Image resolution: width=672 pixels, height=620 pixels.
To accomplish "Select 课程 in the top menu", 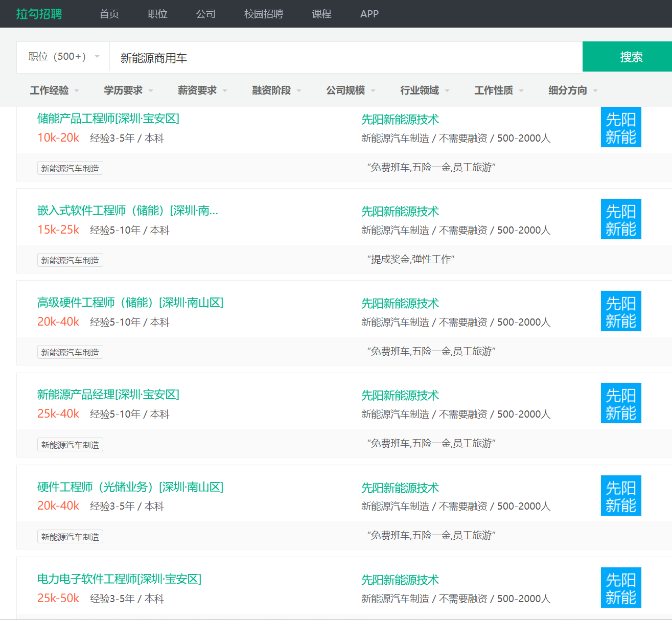I will click(x=321, y=14).
